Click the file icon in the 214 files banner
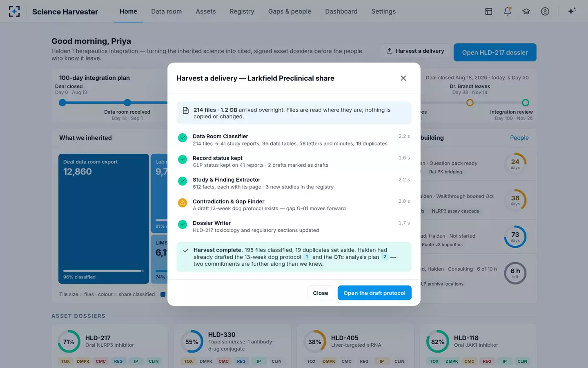588x368 pixels. (x=186, y=110)
